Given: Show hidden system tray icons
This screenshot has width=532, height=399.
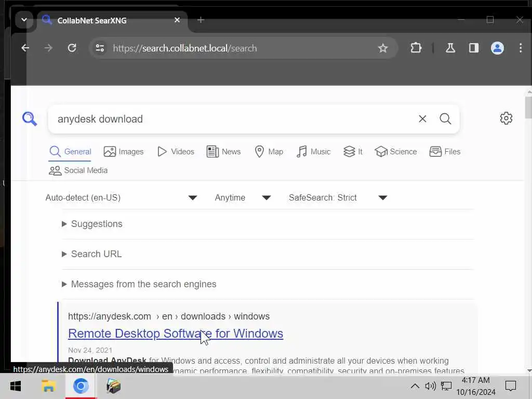Looking at the screenshot, I should [x=415, y=386].
